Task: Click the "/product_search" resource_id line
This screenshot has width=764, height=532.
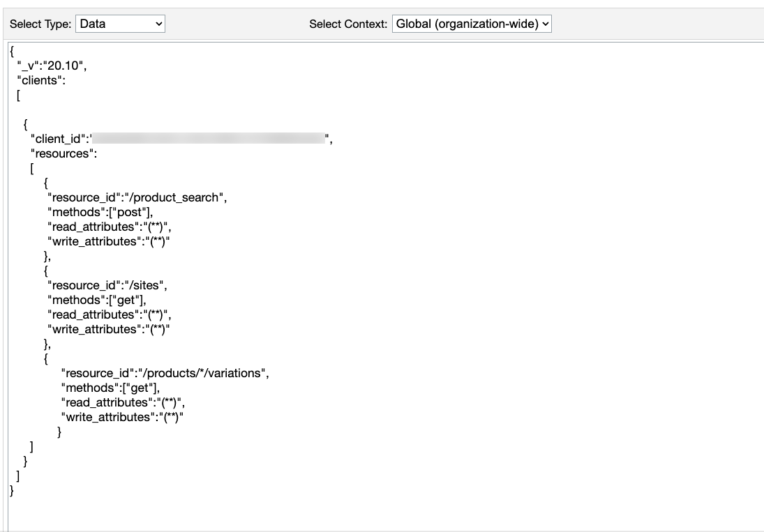Action: point(137,197)
